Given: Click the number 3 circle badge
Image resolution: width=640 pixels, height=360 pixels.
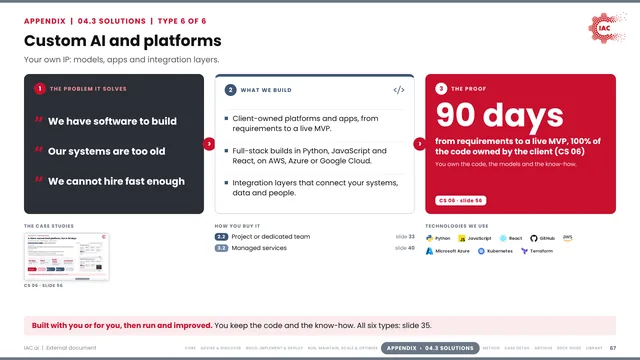Looking at the screenshot, I should pos(441,89).
